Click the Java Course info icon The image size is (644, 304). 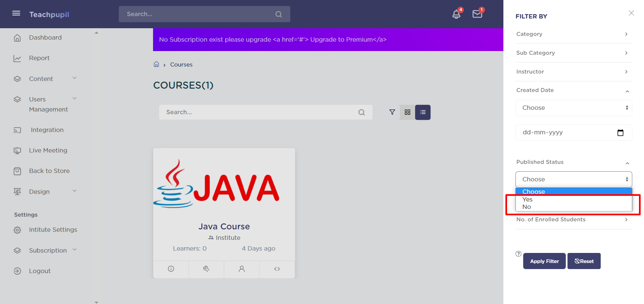point(171,269)
